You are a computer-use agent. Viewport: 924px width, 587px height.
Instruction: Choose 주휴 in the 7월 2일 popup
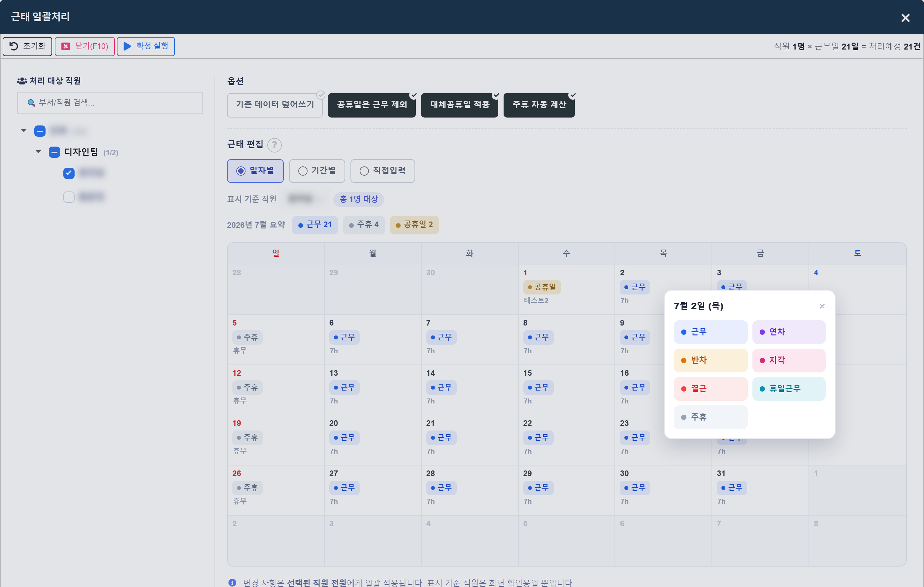pos(710,417)
